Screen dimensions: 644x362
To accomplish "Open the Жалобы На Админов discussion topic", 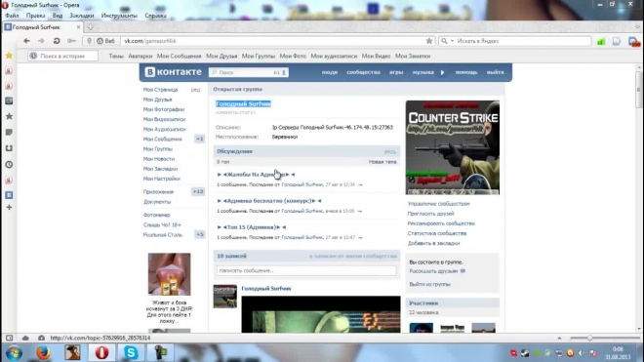I will coord(256,175).
